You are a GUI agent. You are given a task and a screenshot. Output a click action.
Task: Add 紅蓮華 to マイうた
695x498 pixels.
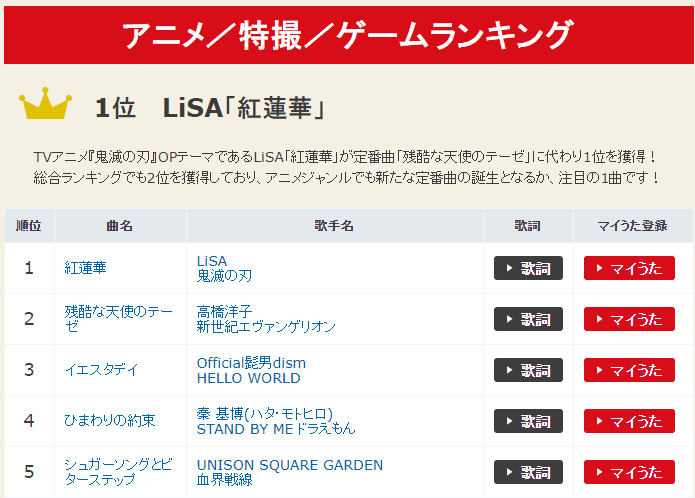629,268
